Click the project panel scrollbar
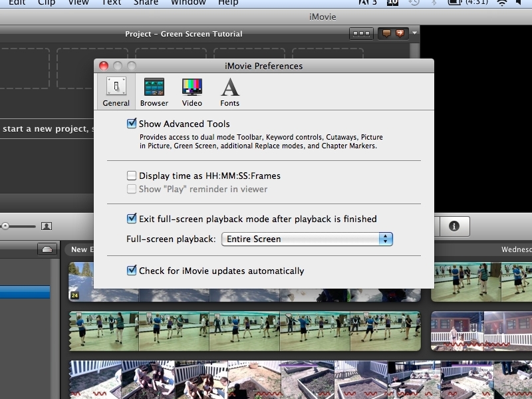532x399 pixels. tap(414, 50)
